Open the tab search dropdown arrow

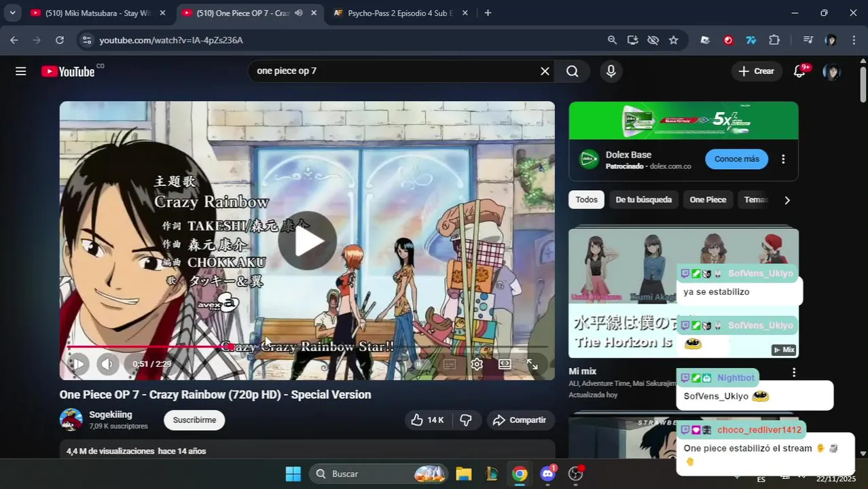(x=12, y=13)
